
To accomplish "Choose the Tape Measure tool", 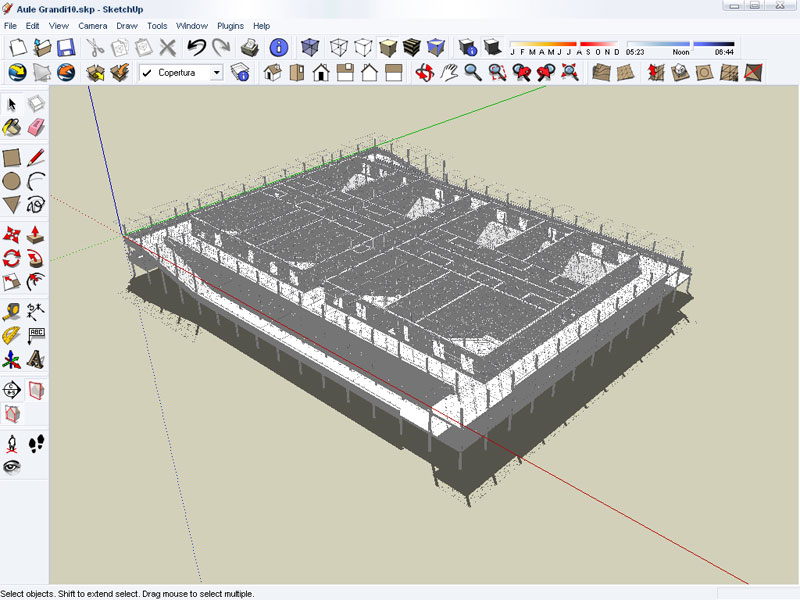I will pyautogui.click(x=12, y=311).
